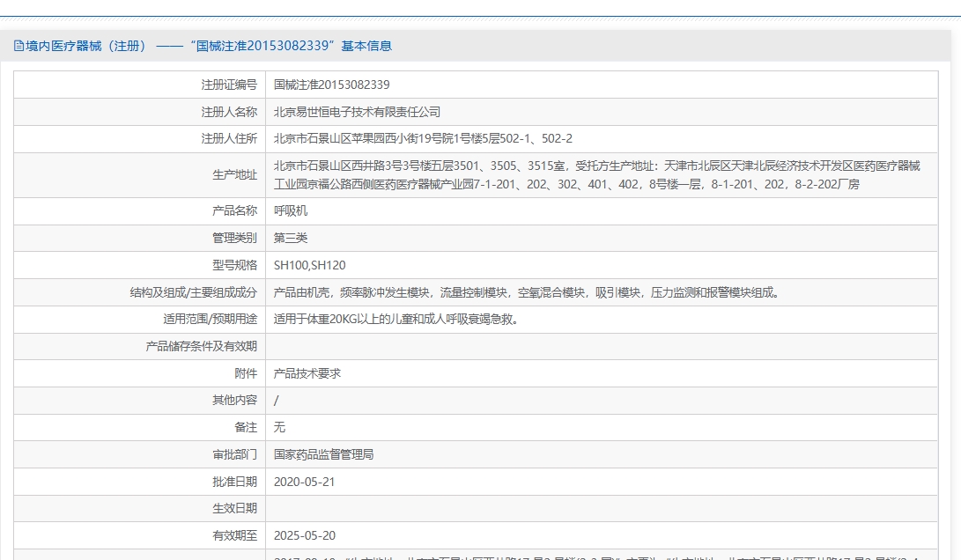Select registration number value 国械注准20153082339
Image resolution: width=961 pixels, height=560 pixels.
point(331,85)
